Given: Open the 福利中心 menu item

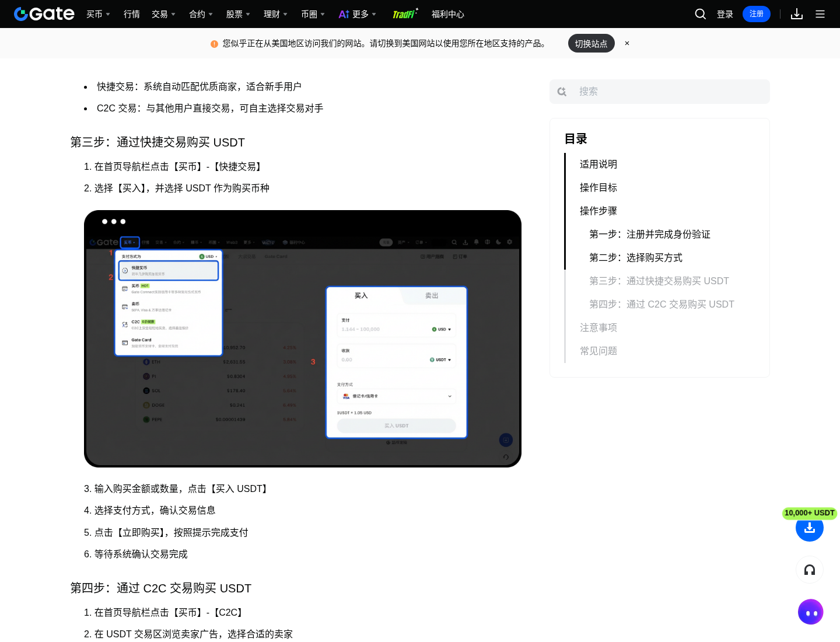Looking at the screenshot, I should tap(448, 14).
